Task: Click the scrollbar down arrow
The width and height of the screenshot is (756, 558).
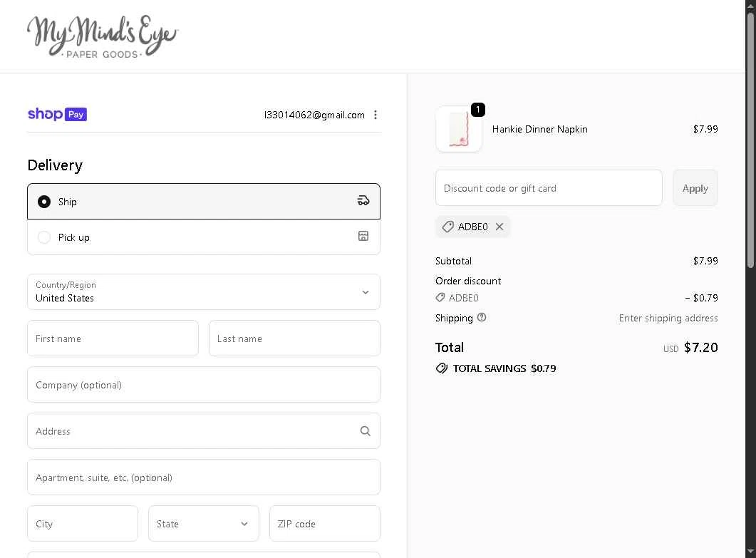Action: pyautogui.click(x=750, y=551)
